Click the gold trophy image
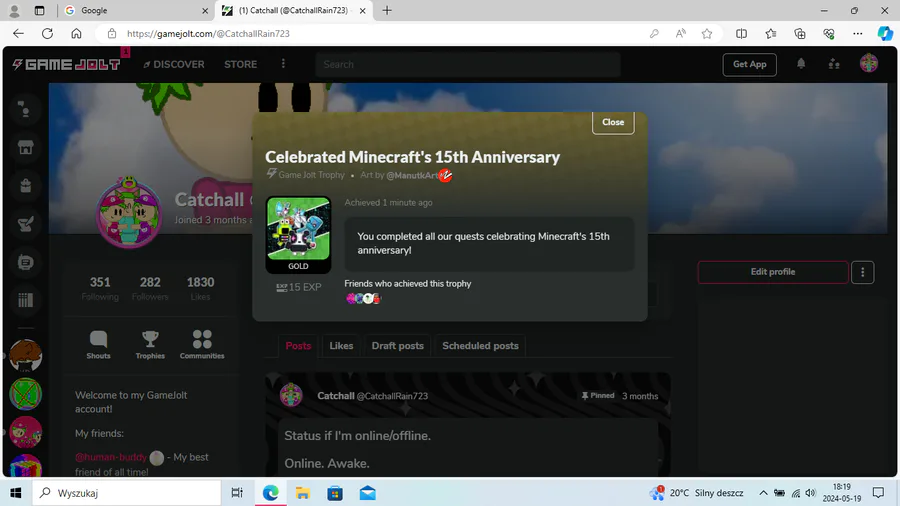Screen dimensions: 900x506 (298, 229)
